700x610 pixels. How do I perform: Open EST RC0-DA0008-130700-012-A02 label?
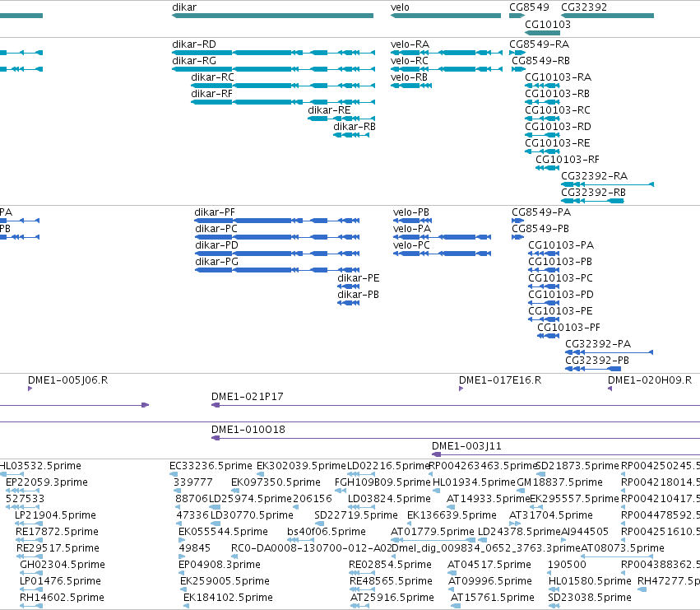pyautogui.click(x=312, y=549)
